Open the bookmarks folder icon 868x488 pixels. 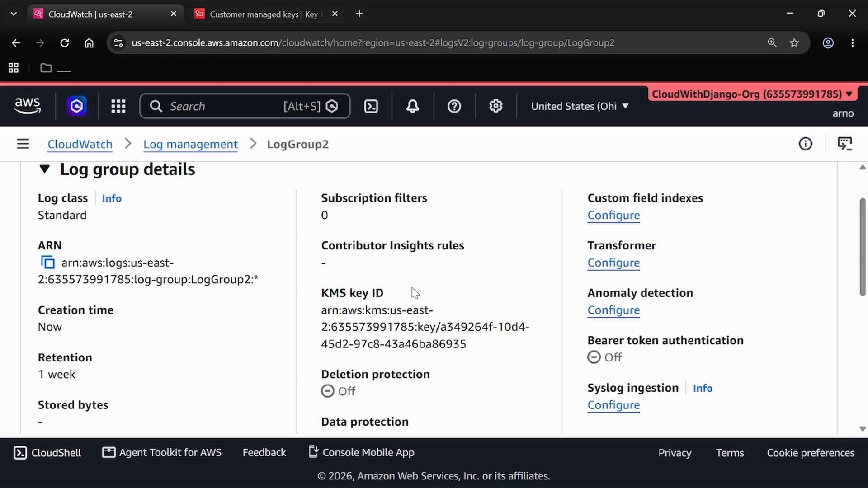pos(46,68)
